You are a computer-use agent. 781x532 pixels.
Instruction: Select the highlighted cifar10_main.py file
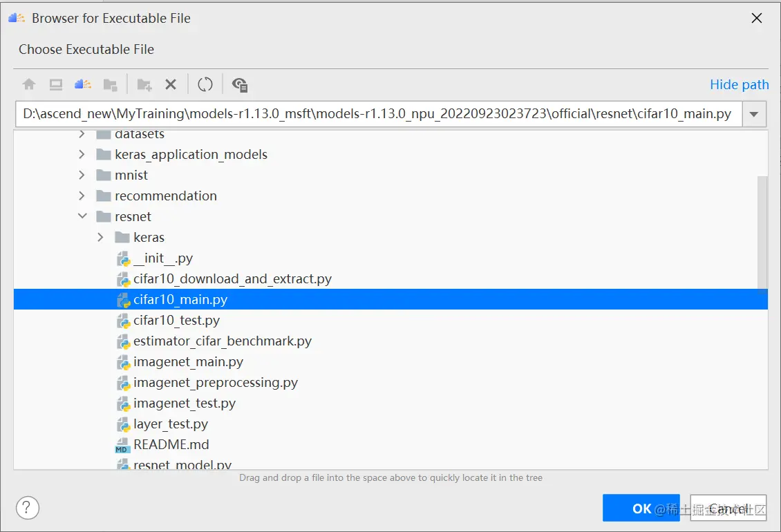[x=391, y=299]
